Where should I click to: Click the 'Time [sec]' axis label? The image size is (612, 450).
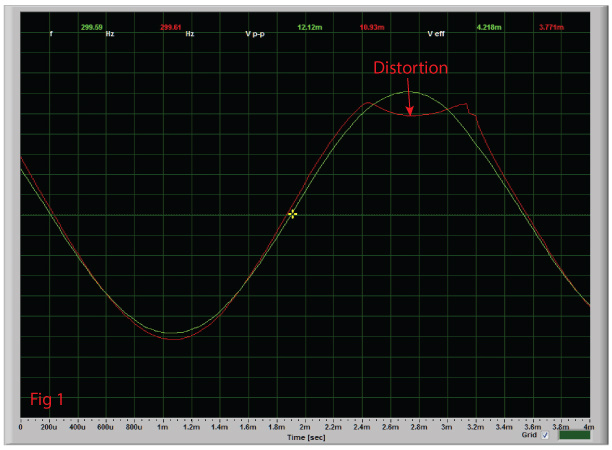click(x=306, y=438)
